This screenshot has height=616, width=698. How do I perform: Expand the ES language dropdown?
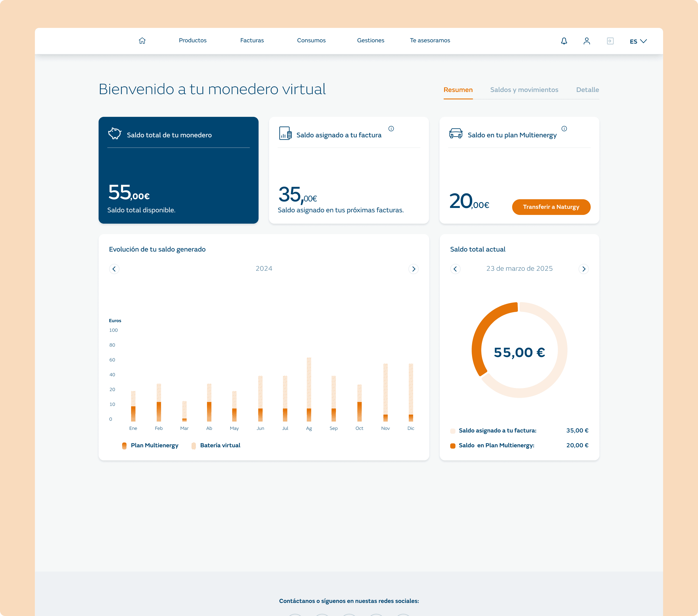[638, 41]
